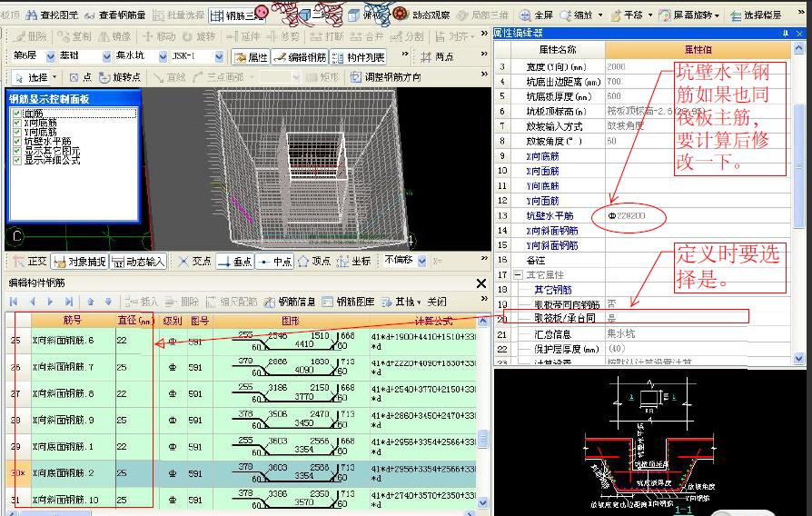Viewport: 812px width, 516px height.
Task: Open the X向斜面钢筋 property link
Action: [552, 231]
